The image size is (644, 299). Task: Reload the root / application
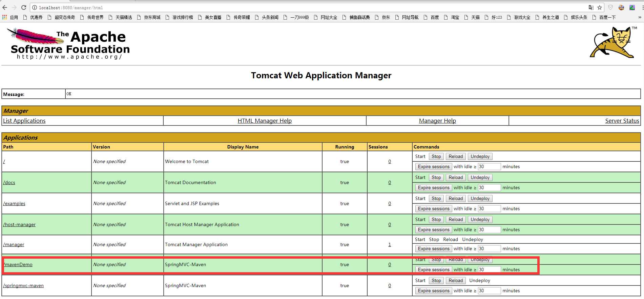click(456, 156)
